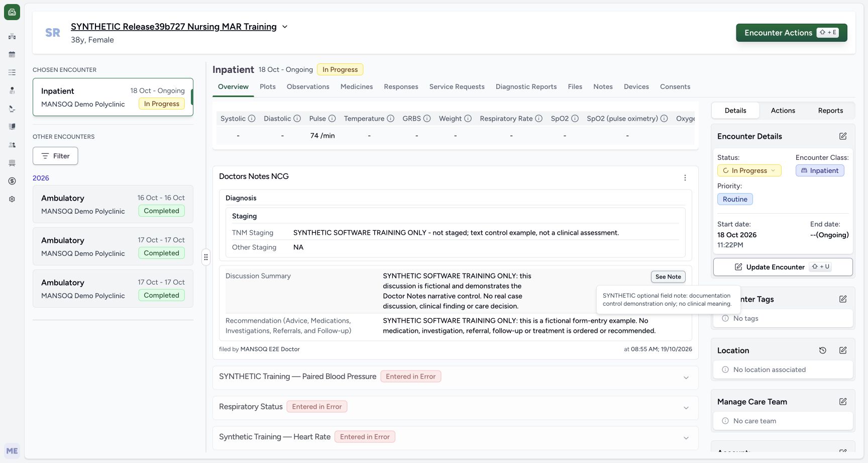Open the two-people icon in the sidebar
Image resolution: width=868 pixels, height=463 pixels.
[x=12, y=145]
